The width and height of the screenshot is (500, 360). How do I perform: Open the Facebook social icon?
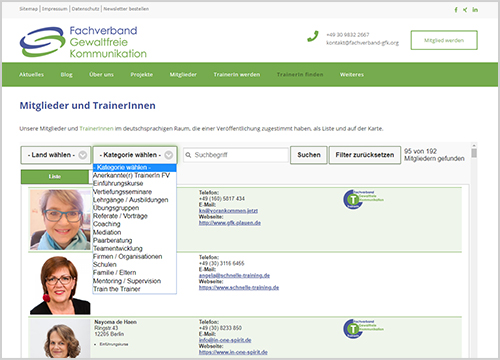tap(456, 10)
